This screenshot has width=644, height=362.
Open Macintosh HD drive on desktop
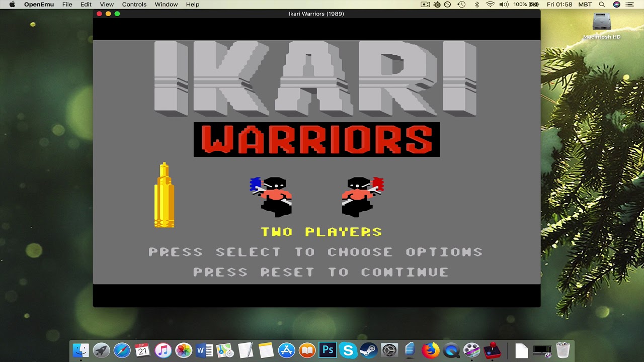(602, 26)
